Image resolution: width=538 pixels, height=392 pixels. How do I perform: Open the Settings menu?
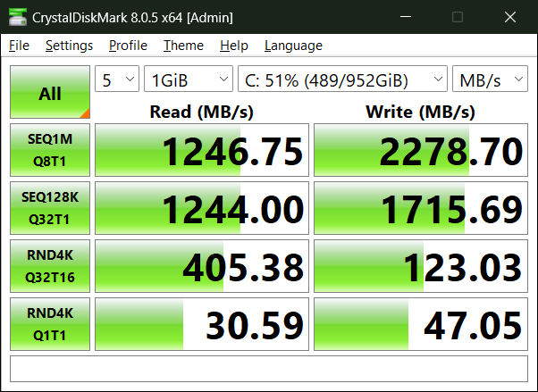point(69,46)
